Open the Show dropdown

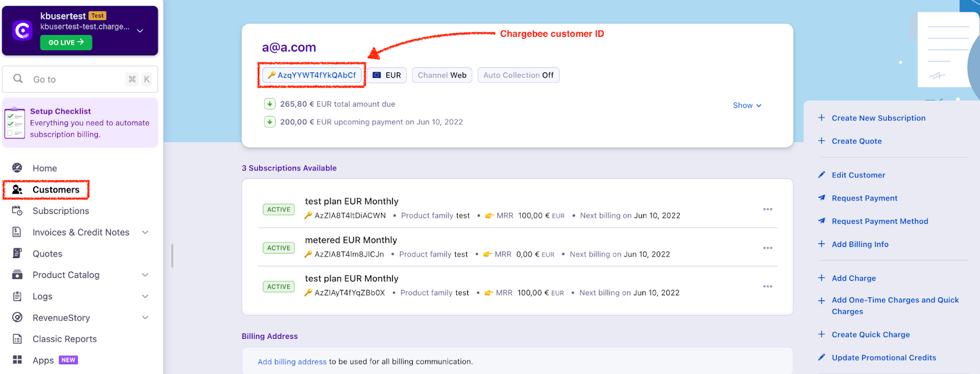747,105
